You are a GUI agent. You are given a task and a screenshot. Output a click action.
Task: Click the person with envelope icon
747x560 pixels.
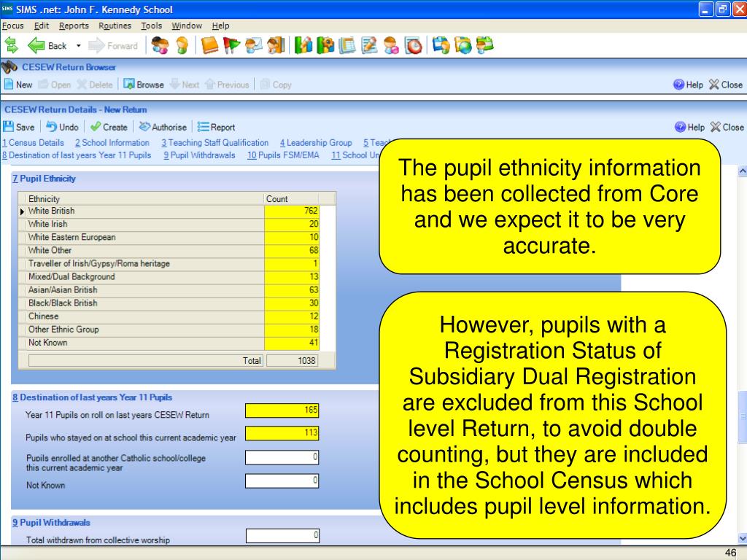pyautogui.click(x=253, y=45)
